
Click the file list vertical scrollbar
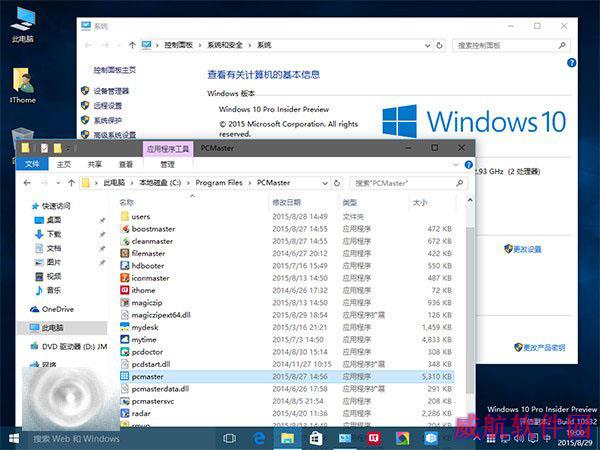coord(470,310)
